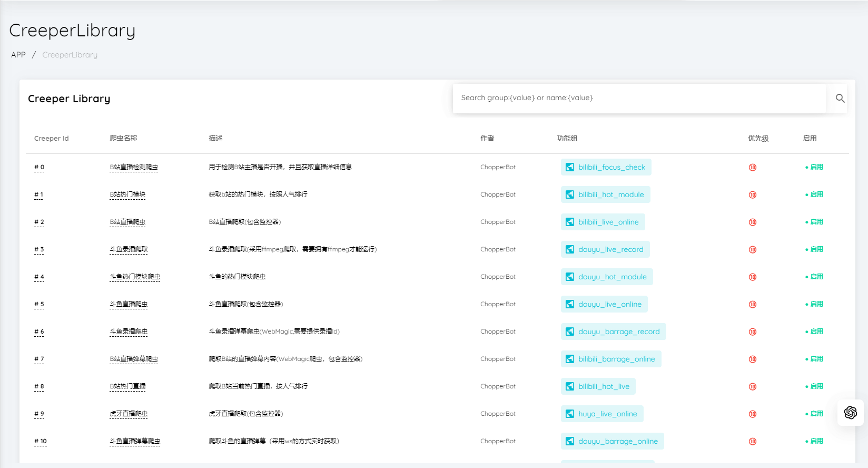Click creeper name 斗鱼直播弹幕爬虫
Screen dimensions: 868x468
[135, 441]
